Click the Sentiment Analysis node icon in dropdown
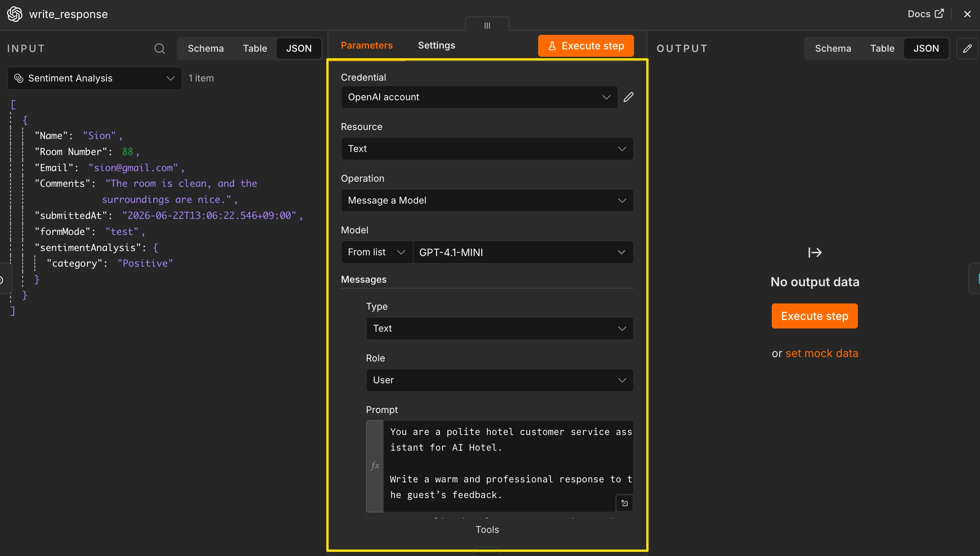The width and height of the screenshot is (980, 556). [19, 78]
